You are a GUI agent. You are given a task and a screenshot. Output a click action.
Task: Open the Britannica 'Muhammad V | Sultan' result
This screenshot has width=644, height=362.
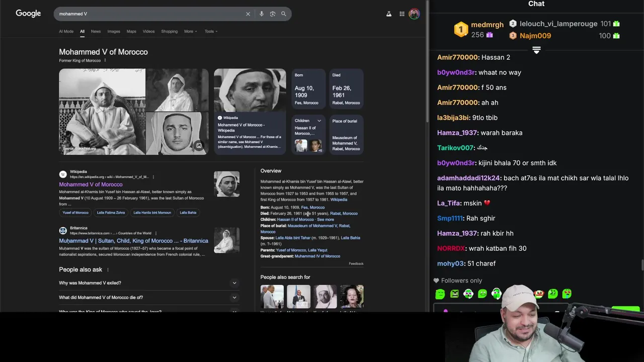tap(133, 241)
